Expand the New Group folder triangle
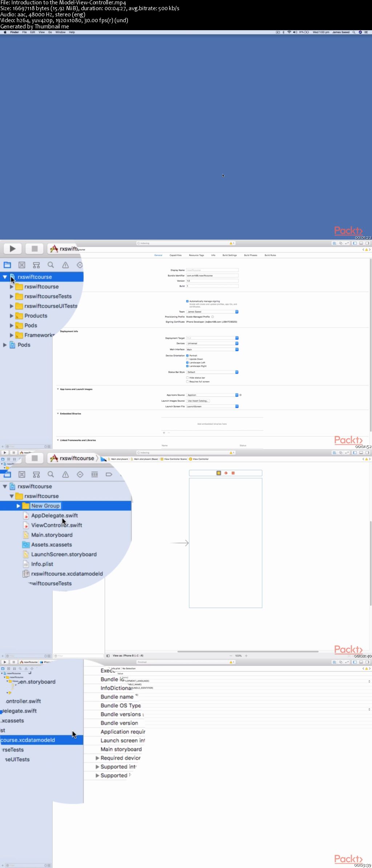Screen dimensions: 372x868 (18, 506)
